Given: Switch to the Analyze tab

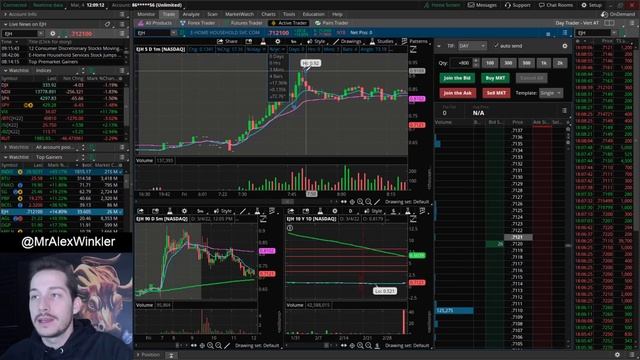Looking at the screenshot, I should coord(191,14).
